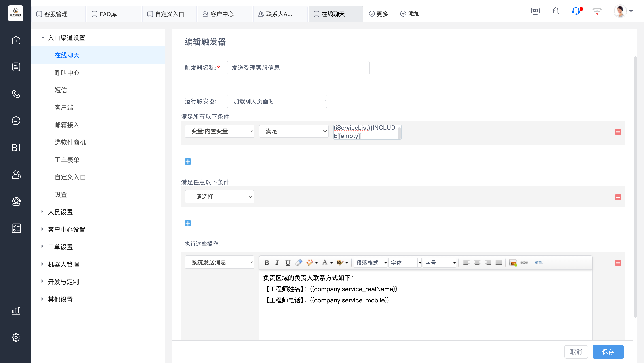Click the blue headset status icon
This screenshot has height=363, width=644.
click(x=576, y=11)
